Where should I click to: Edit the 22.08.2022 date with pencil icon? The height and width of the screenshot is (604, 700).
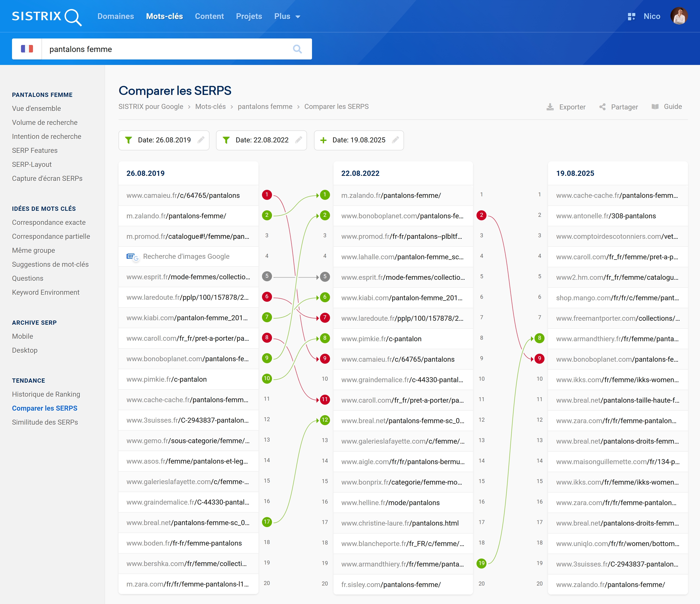point(299,140)
